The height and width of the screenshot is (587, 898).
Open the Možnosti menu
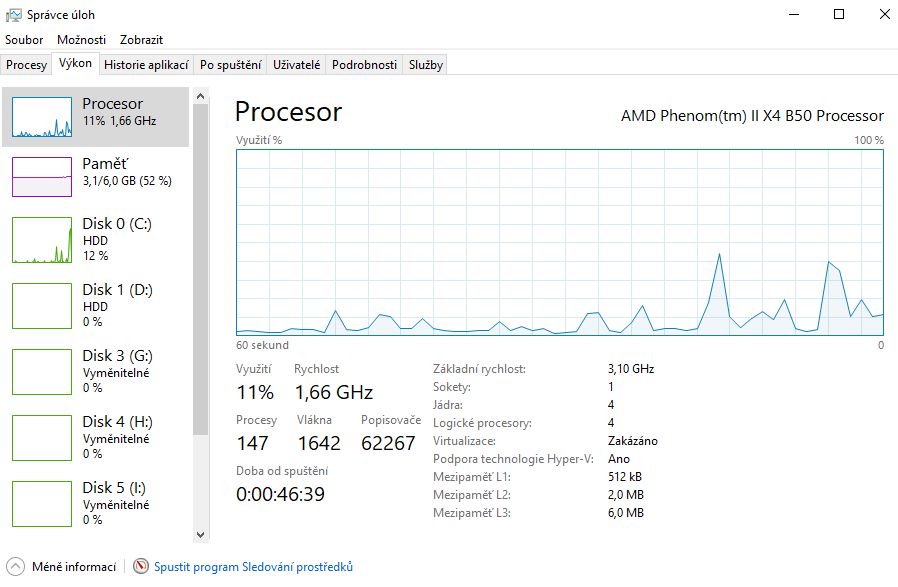81,40
